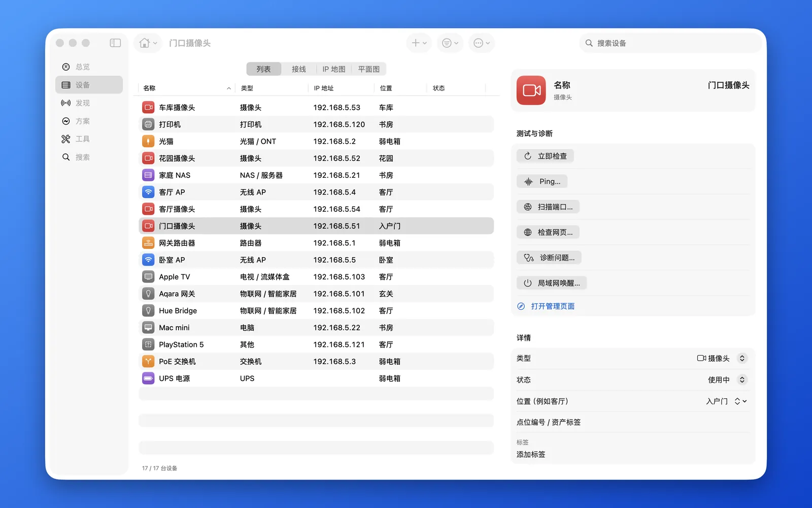Click the Apple TV device icon
812x508 pixels.
point(148,277)
